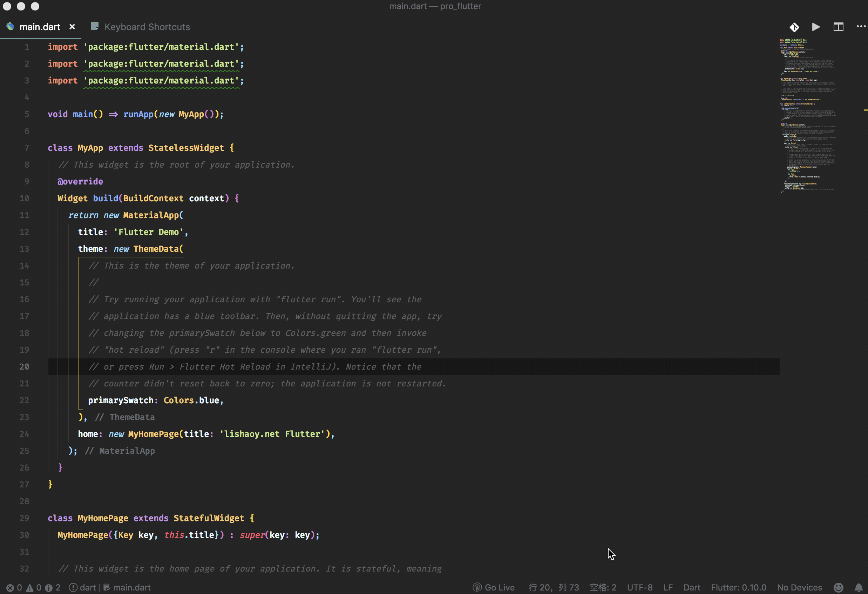
Task: Select the main.dart editor tab
Action: click(x=40, y=27)
